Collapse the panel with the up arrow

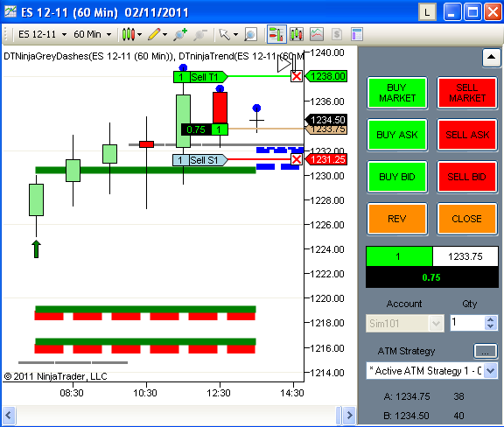tap(491, 58)
